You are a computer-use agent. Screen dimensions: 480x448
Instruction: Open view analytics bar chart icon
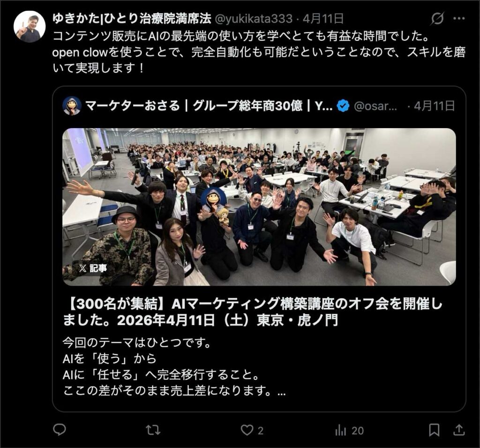tap(341, 430)
